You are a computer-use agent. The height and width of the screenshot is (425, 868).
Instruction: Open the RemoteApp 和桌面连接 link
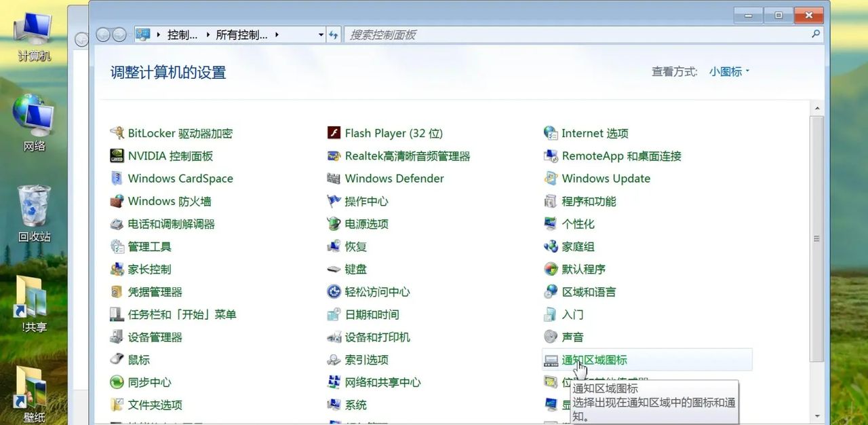click(621, 155)
